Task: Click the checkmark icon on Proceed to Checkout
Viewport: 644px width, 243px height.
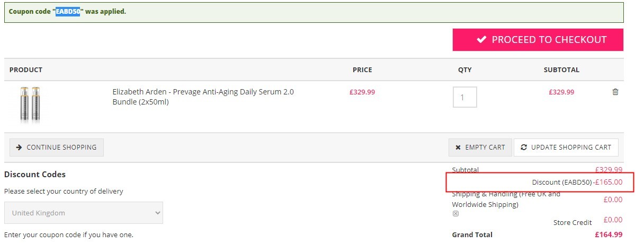Action: (x=481, y=39)
